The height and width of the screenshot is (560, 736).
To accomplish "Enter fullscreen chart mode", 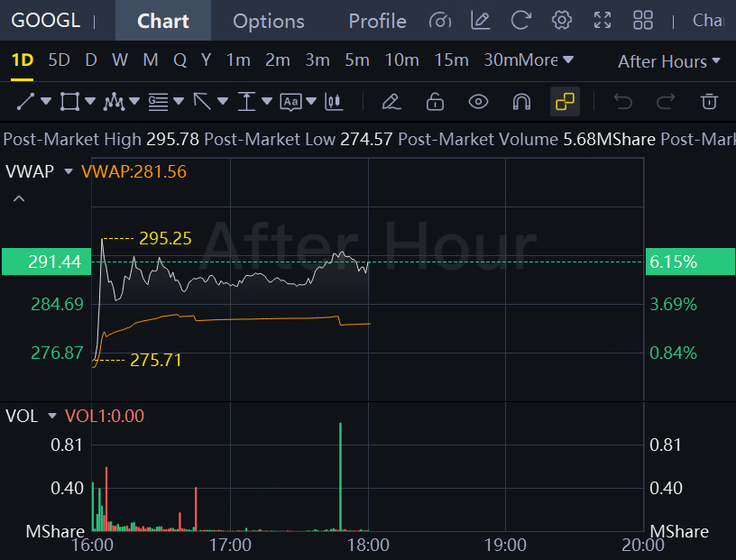I will click(603, 21).
